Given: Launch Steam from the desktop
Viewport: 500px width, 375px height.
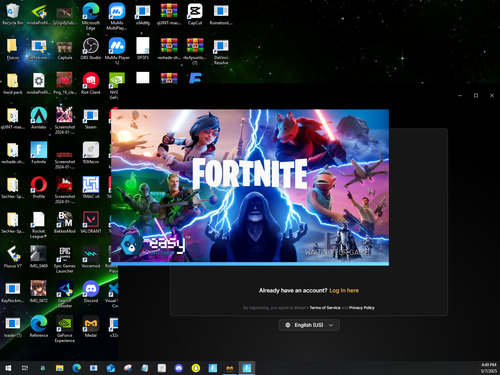Looking at the screenshot, I should coord(91,118).
